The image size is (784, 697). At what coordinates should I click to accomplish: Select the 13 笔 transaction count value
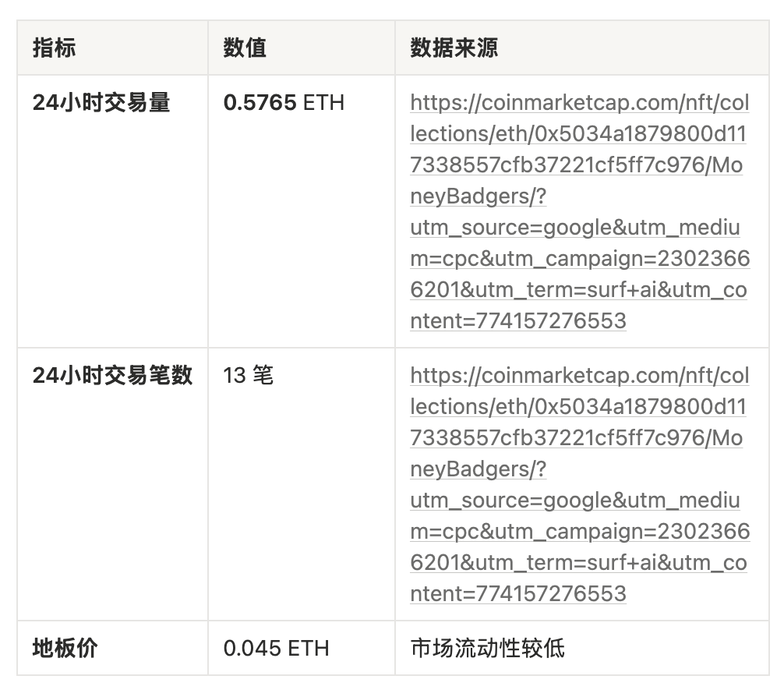pyautogui.click(x=248, y=376)
